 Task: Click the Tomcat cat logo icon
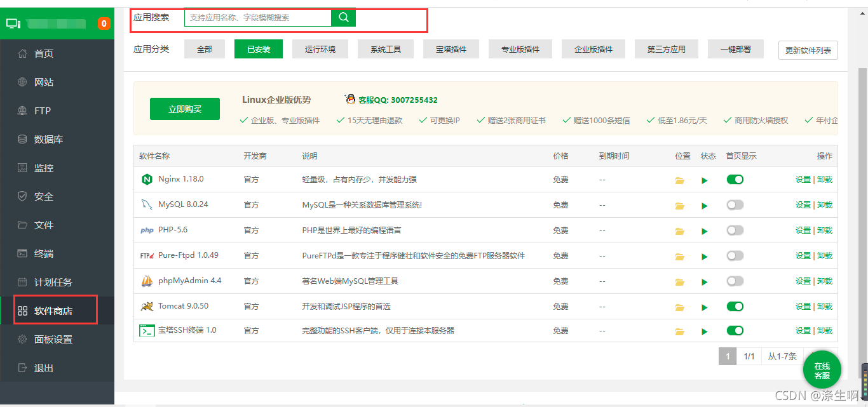pos(147,307)
